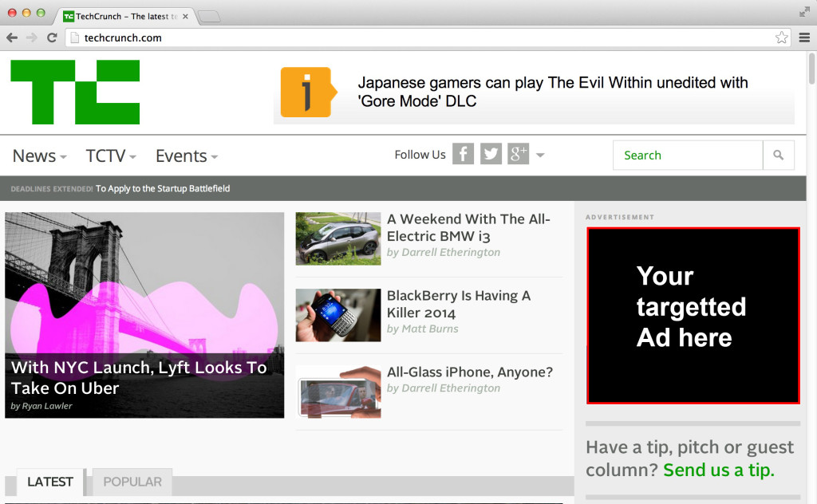Viewport: 817px width, 504px height.
Task: Open the Facebook follow icon
Action: [x=463, y=154]
